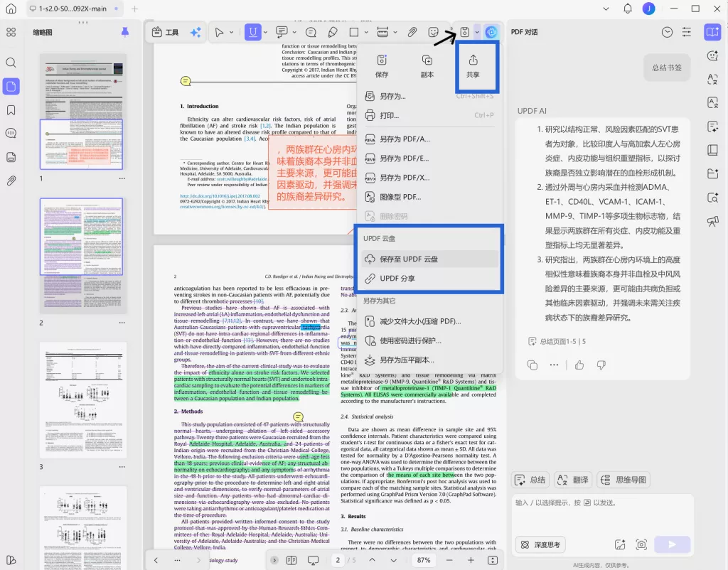Select the cursor select tool
The image size is (728, 570).
(219, 32)
